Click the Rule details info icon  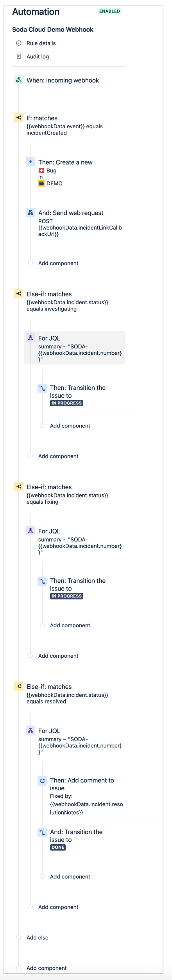click(x=18, y=43)
